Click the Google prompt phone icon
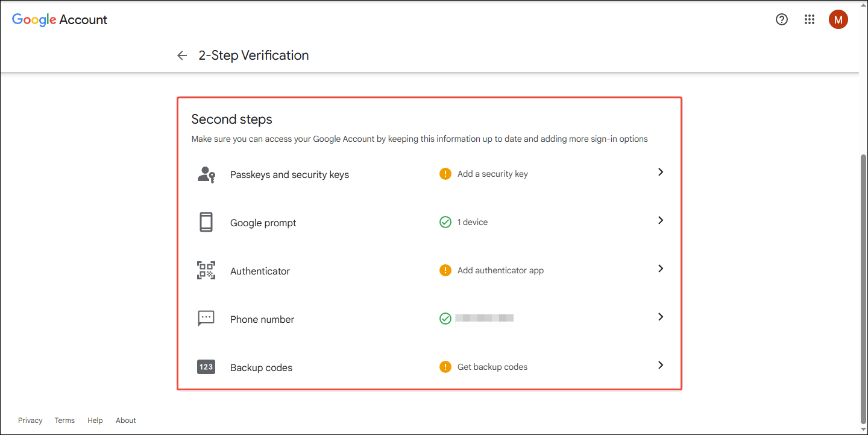 [206, 223]
